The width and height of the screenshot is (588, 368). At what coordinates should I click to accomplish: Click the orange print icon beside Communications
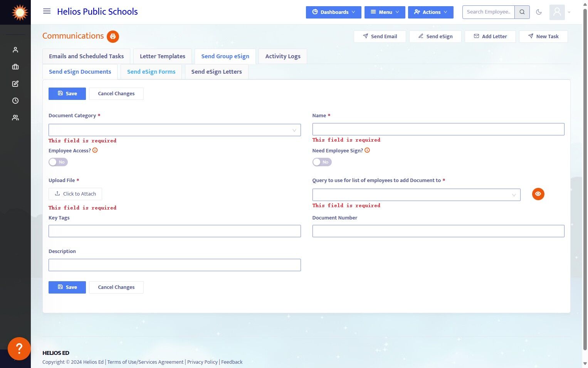tap(113, 36)
